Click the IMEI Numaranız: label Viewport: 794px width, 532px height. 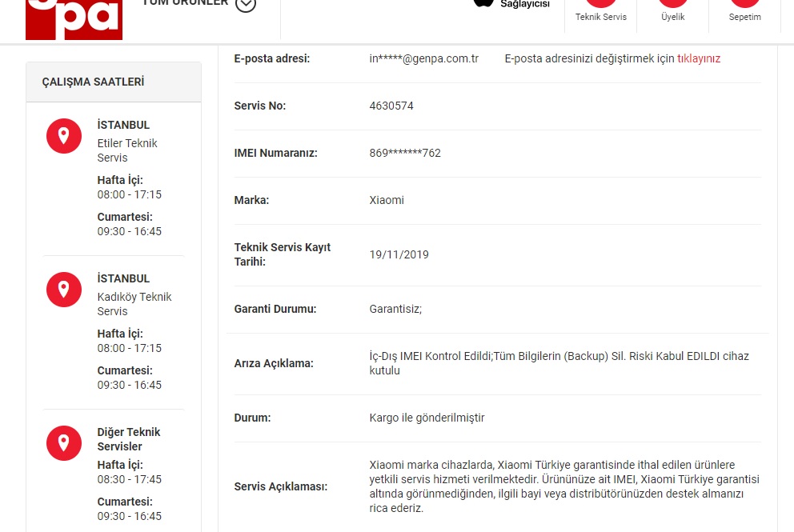tap(275, 153)
